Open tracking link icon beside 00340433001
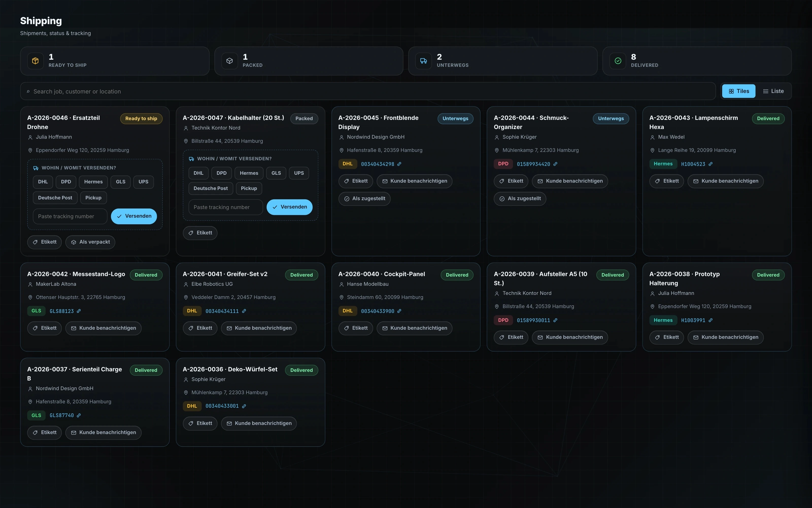This screenshot has height=508, width=812. tap(244, 406)
